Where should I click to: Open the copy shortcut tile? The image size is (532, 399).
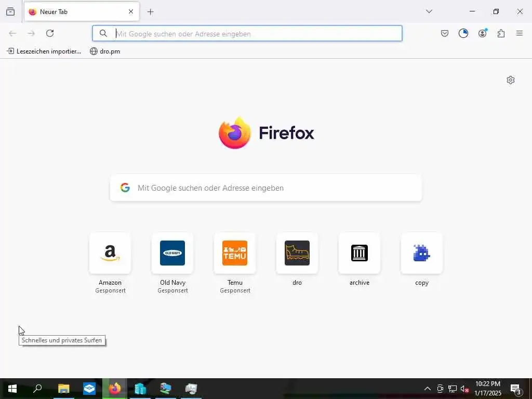click(x=422, y=253)
